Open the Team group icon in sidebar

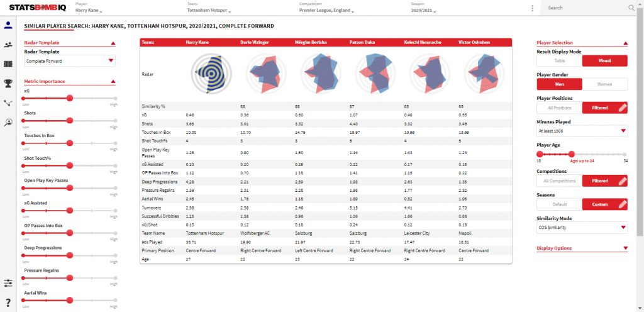point(8,45)
